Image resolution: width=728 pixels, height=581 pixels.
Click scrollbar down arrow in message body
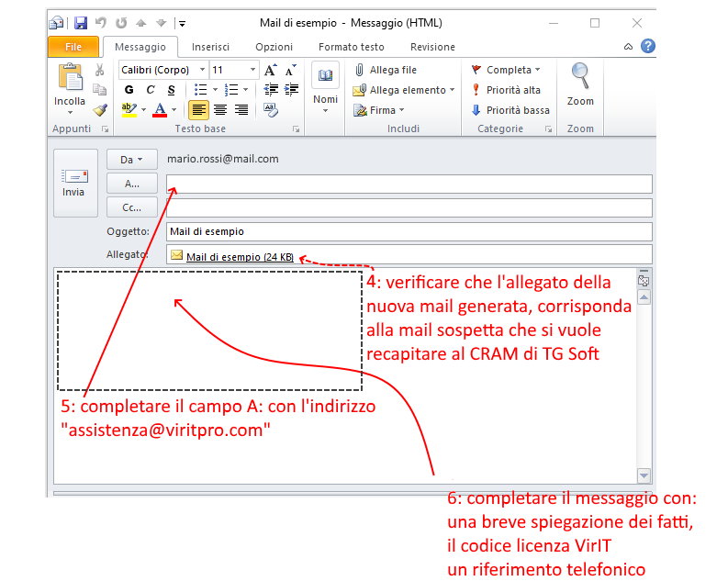[644, 475]
